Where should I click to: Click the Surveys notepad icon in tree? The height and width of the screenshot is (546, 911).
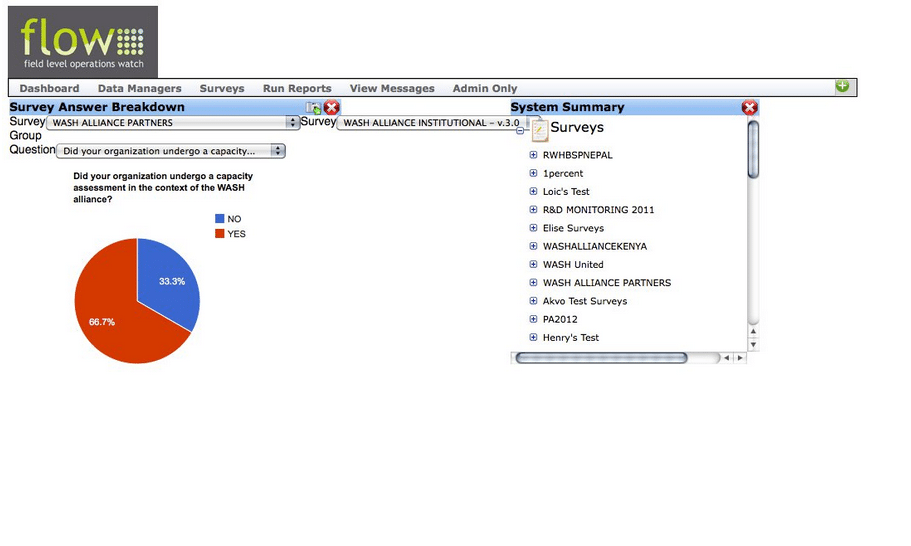point(540,130)
